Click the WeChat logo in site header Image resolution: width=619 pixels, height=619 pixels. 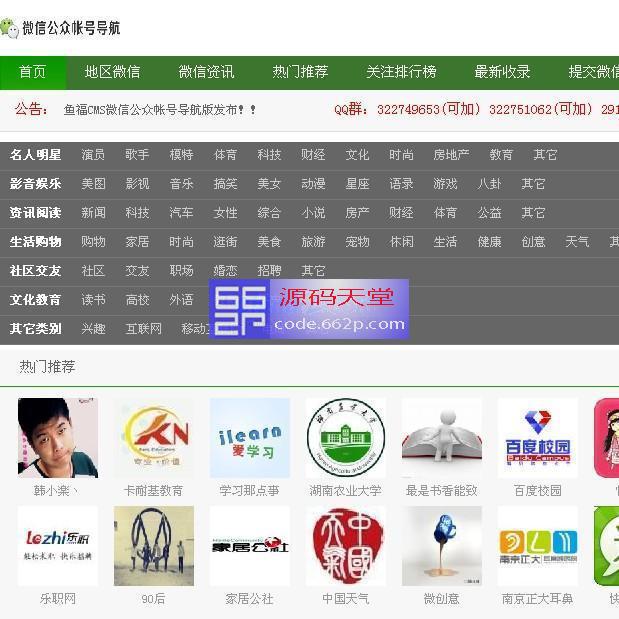(x=9, y=28)
